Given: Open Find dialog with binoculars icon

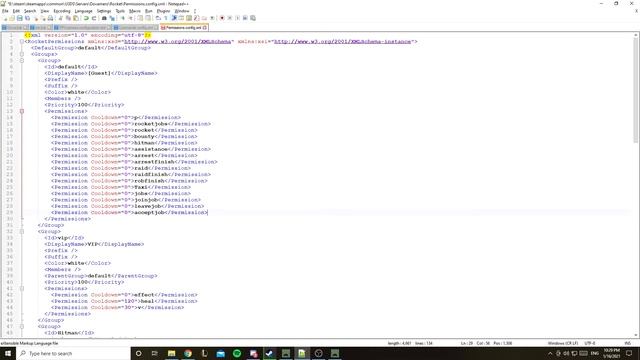Looking at the screenshot, I should tap(104, 18).
